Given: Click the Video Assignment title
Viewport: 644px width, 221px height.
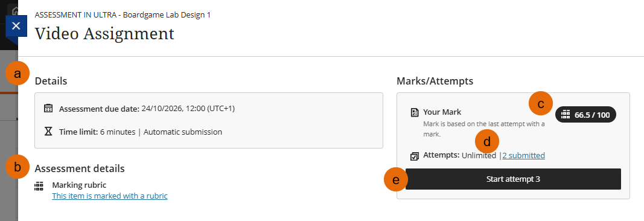Looking at the screenshot, I should [x=104, y=34].
